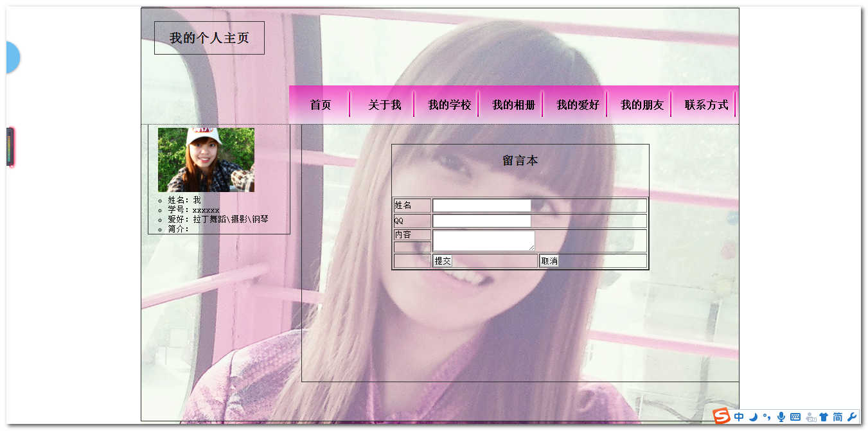Click the 内容 label cell
Screen dimensions: 868x431
pyautogui.click(x=412, y=235)
